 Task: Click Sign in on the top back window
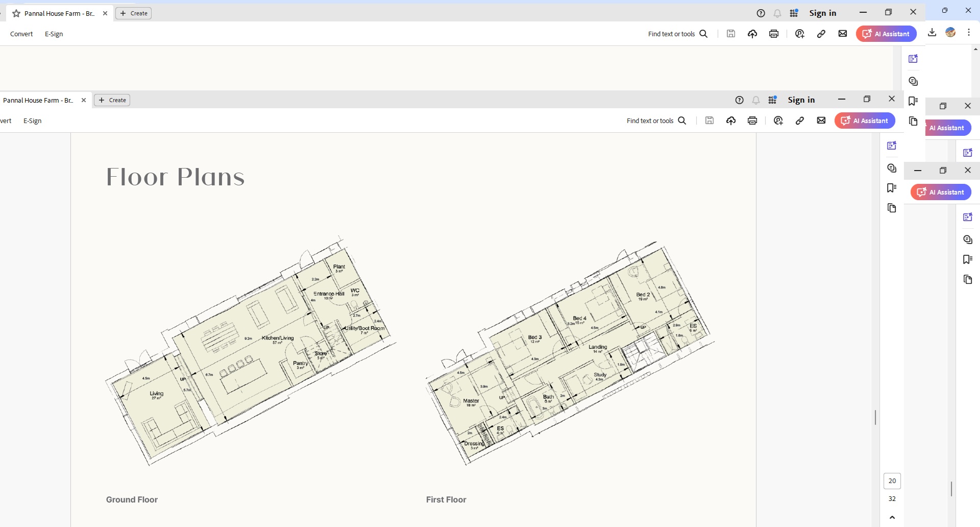(x=823, y=13)
